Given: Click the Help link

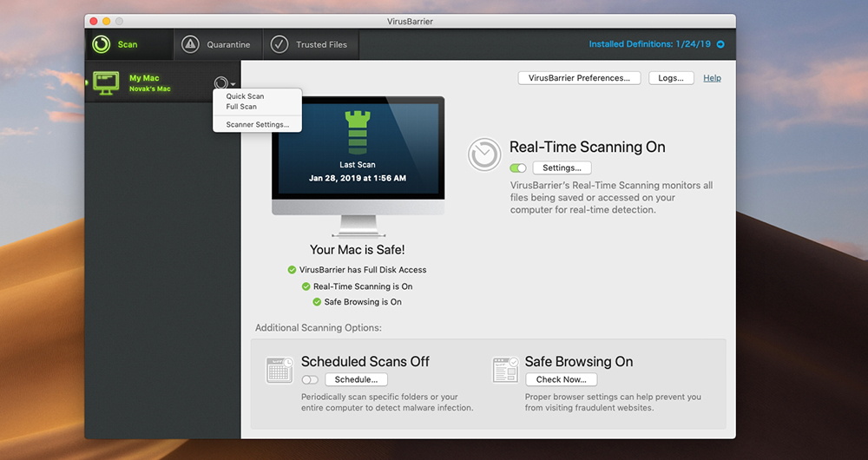Looking at the screenshot, I should [x=712, y=78].
